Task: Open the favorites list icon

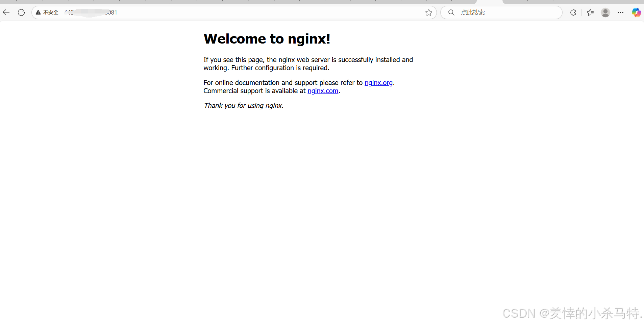Action: click(x=590, y=12)
